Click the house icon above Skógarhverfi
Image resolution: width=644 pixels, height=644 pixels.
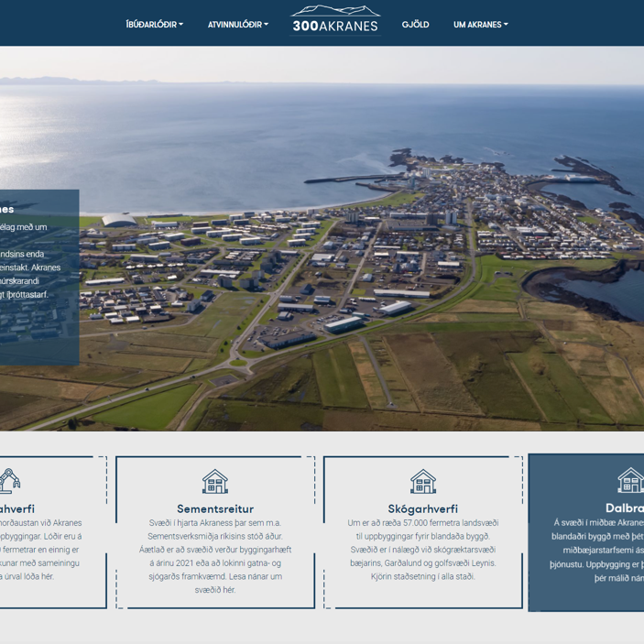tap(422, 481)
